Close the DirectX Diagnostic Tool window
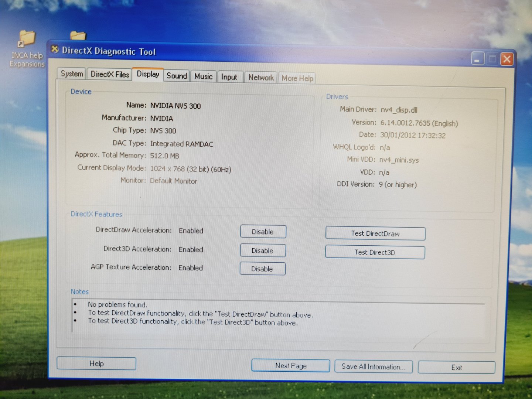Viewport: 532px width, 399px height. point(507,59)
